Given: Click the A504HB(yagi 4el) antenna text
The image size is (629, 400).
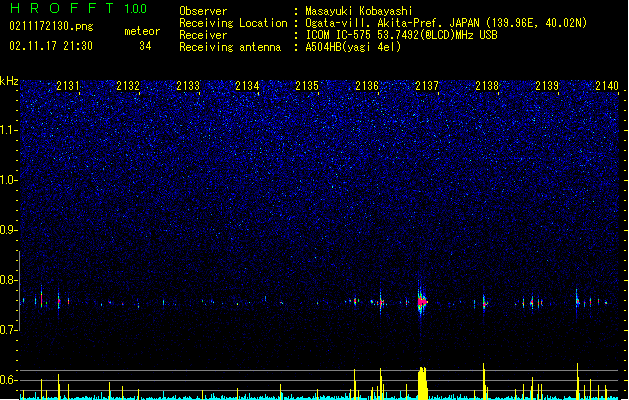Looking at the screenshot, I should pyautogui.click(x=353, y=47).
